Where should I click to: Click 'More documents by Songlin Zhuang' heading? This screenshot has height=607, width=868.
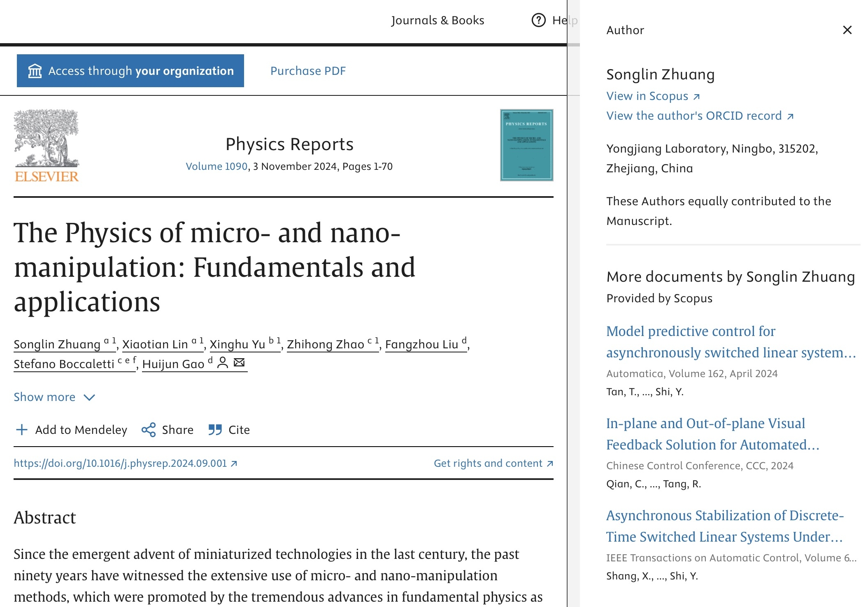click(731, 277)
